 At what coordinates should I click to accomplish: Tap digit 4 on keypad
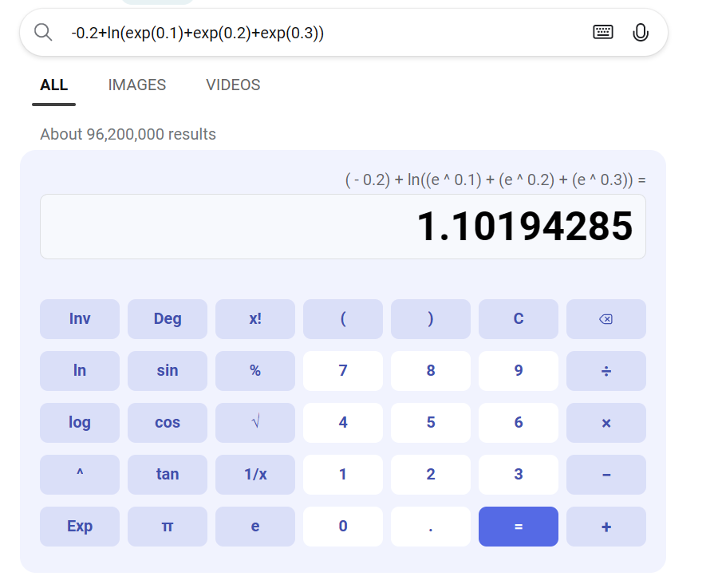tap(343, 423)
